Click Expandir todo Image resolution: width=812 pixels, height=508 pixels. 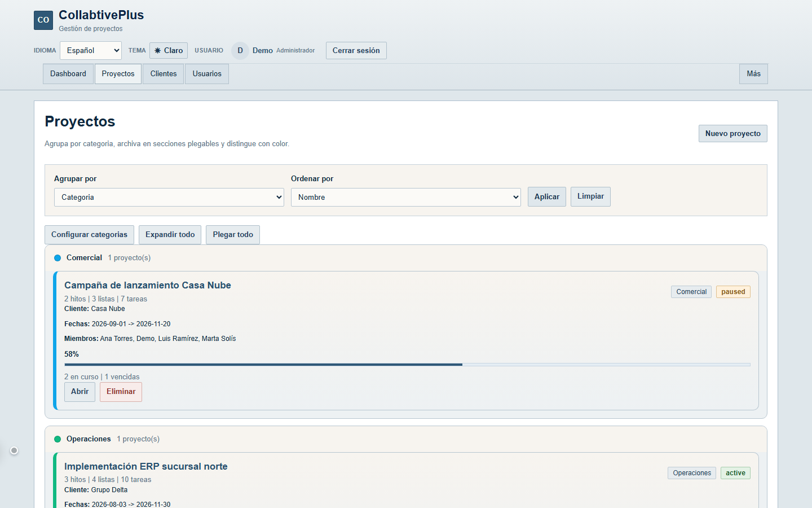pos(170,235)
